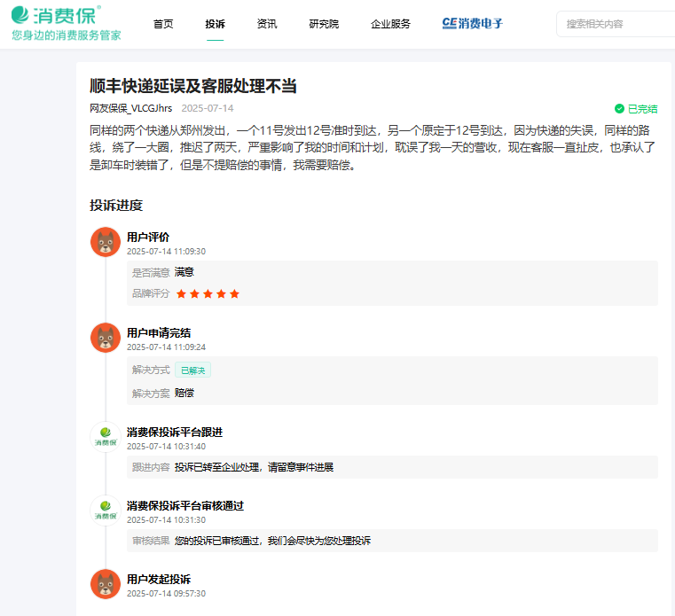Open 企业服务 in the navigation bar
Image resolution: width=675 pixels, height=616 pixels.
[390, 24]
